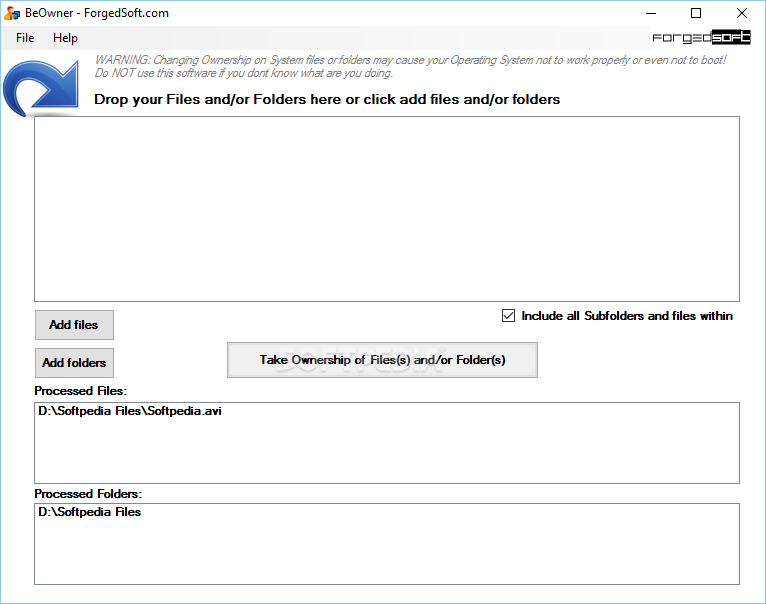
Task: Click the BeOwner app icon in title bar
Action: (12, 13)
